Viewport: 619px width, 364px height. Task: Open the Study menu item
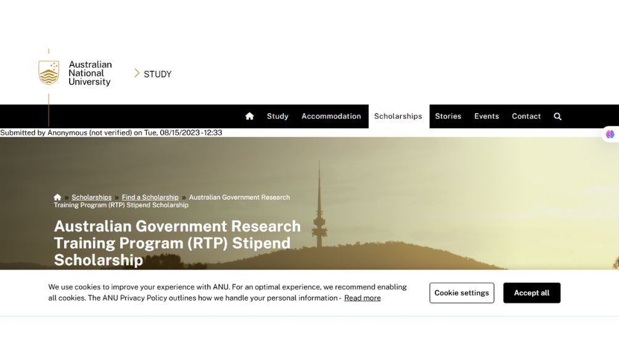click(277, 116)
